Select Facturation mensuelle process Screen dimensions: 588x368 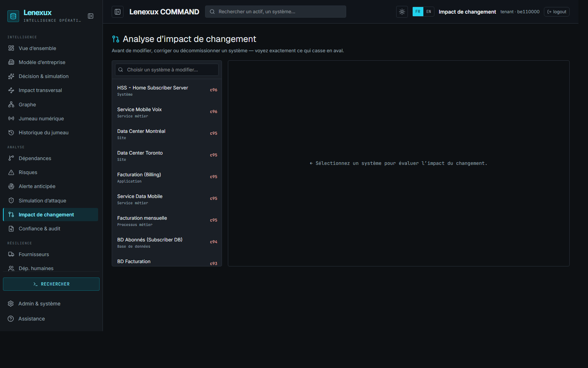click(167, 220)
